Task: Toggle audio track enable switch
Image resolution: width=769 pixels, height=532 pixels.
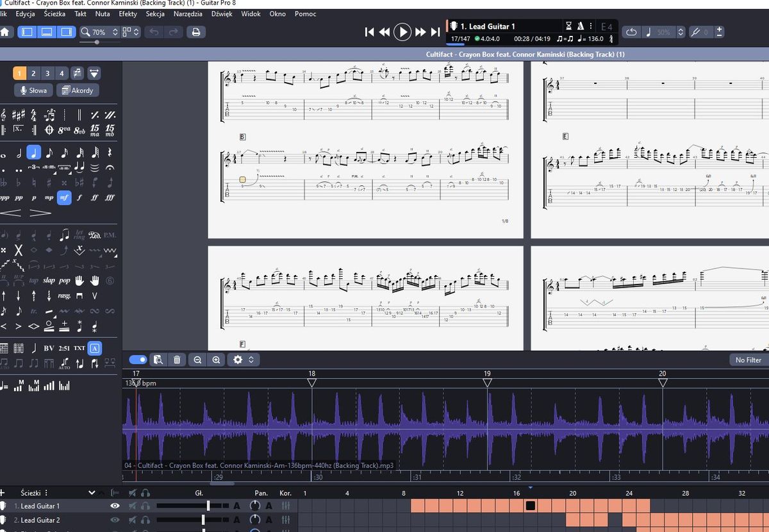Action: pos(138,360)
